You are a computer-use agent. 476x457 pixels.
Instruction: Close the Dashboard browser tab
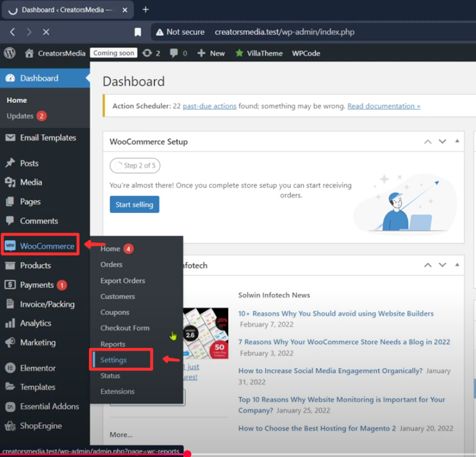tap(125, 10)
